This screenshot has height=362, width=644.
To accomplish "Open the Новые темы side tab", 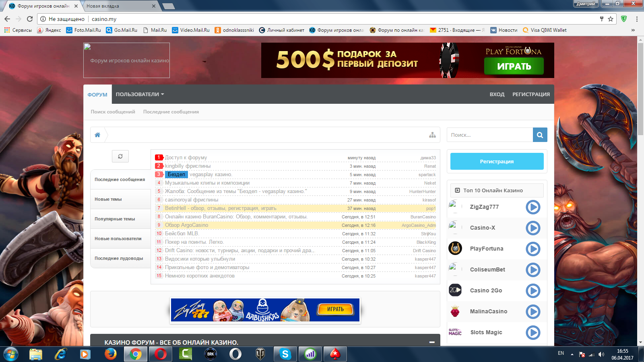I will coord(120,199).
